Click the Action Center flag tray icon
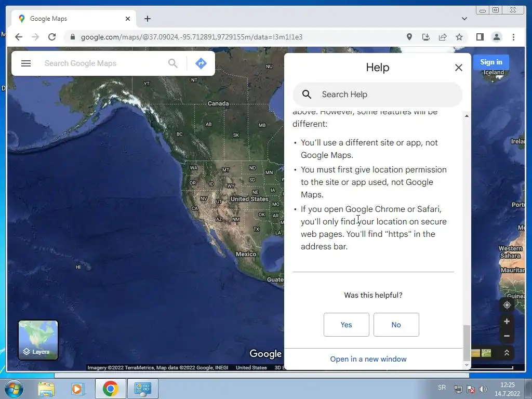The width and height of the screenshot is (532, 399). pyautogui.click(x=471, y=389)
